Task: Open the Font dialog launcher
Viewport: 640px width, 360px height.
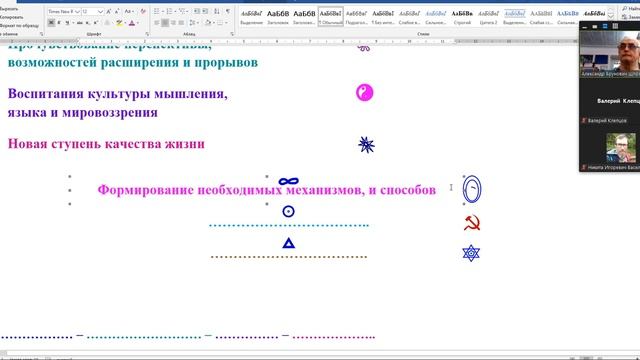Action: point(147,34)
